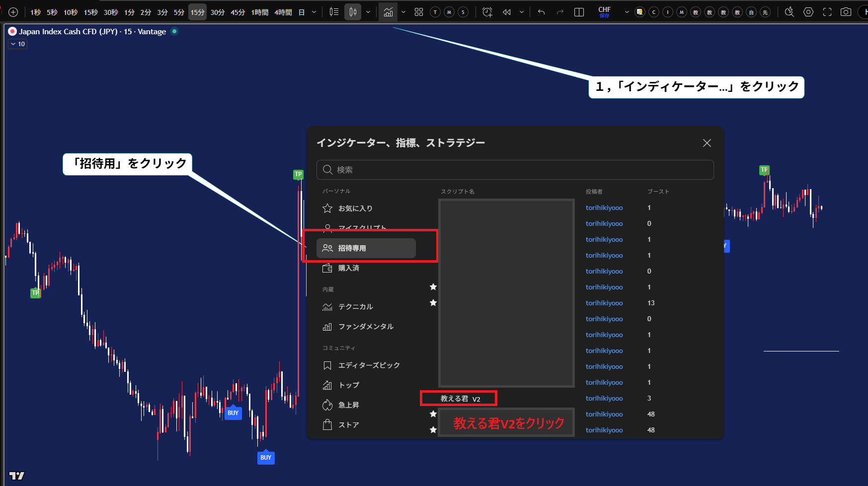Viewport: 868px width, 486px height.
Task: Take a chart snapshot with camera icon
Action: (x=845, y=12)
